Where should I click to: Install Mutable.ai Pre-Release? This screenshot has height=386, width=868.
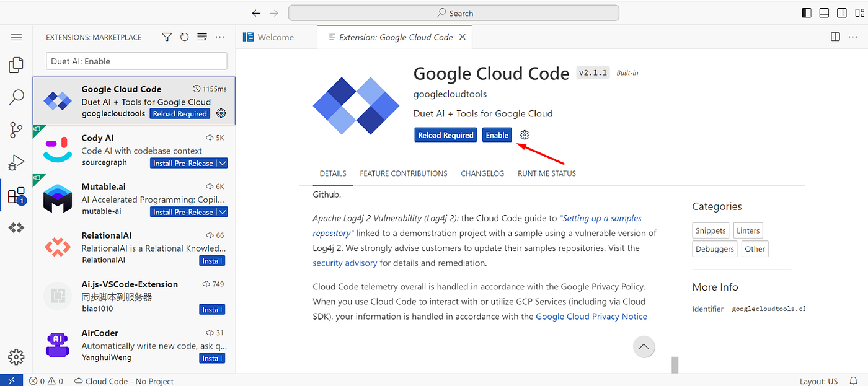(x=183, y=212)
